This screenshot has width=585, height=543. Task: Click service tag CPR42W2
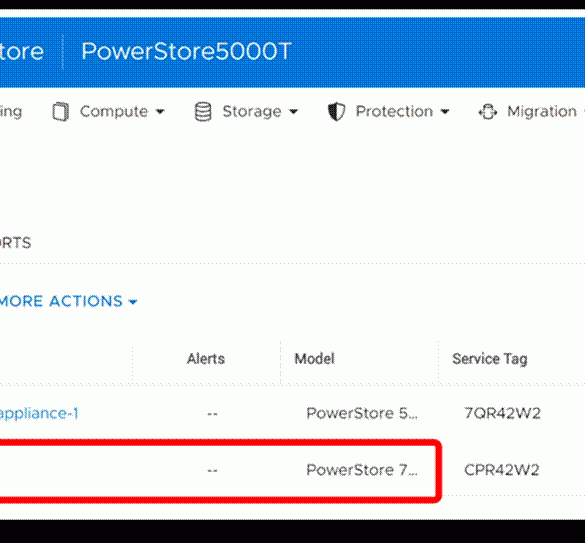click(501, 470)
